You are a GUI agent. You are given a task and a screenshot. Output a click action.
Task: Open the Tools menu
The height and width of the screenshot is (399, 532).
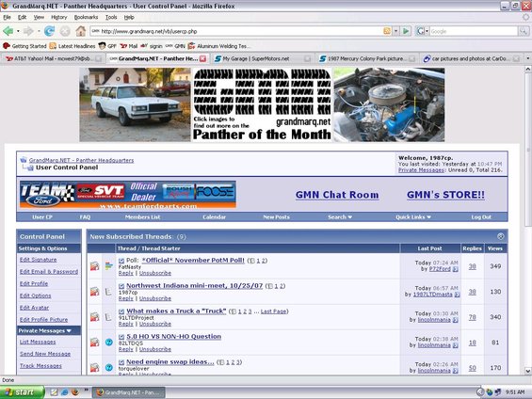point(111,17)
